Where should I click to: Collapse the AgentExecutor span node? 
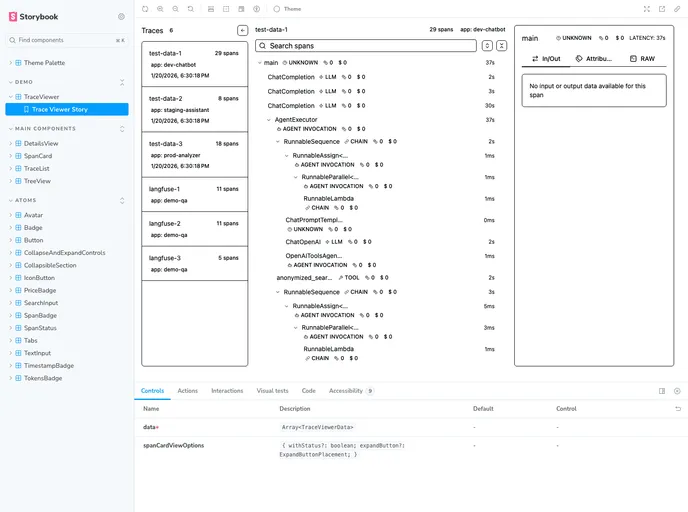[269, 120]
